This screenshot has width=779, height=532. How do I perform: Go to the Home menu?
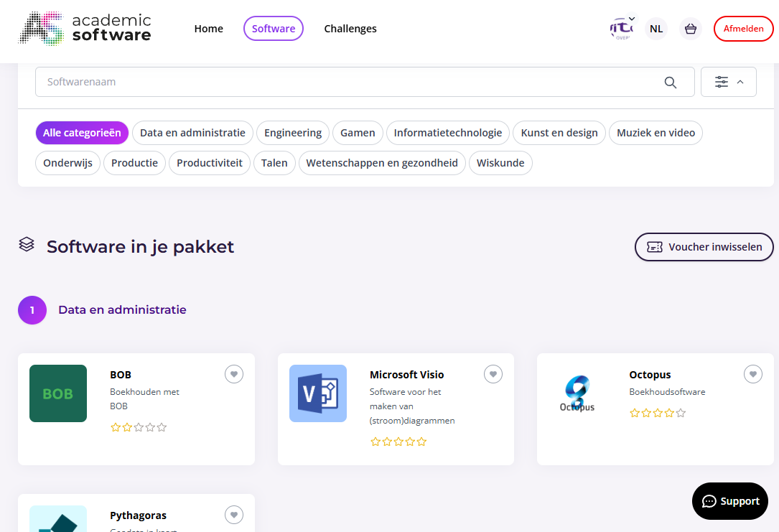[x=209, y=29]
